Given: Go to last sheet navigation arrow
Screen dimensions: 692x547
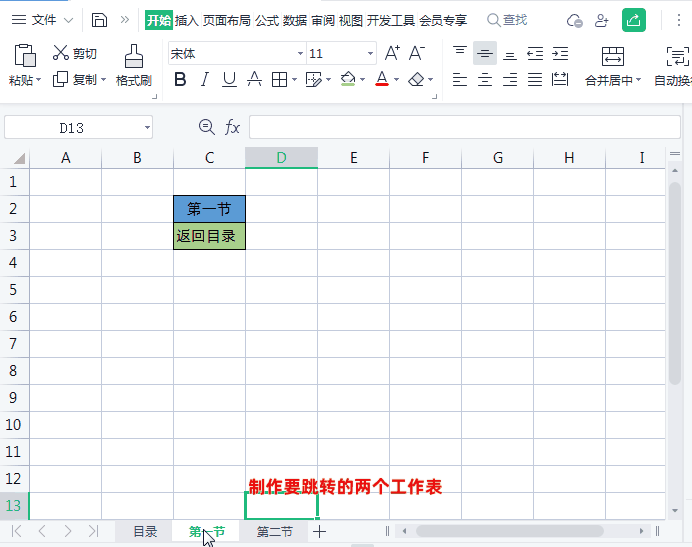Looking at the screenshot, I should coord(93,531).
